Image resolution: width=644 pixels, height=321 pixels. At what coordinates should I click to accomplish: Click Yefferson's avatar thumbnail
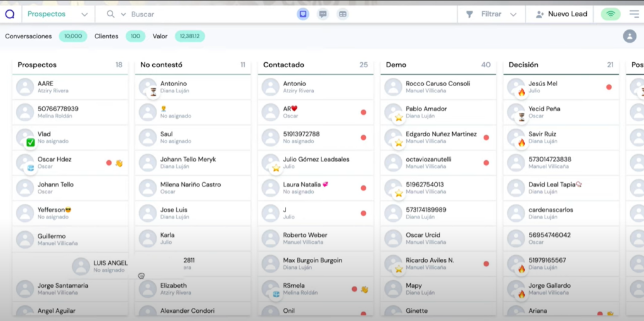[x=25, y=213]
